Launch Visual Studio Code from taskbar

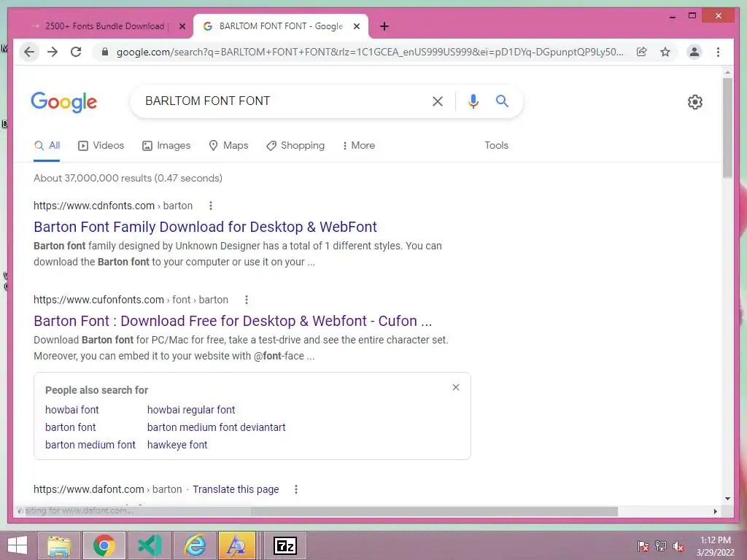pyautogui.click(x=150, y=545)
